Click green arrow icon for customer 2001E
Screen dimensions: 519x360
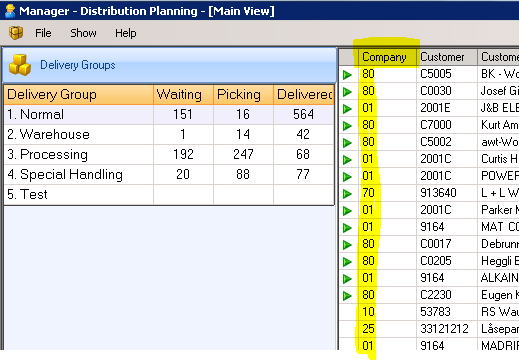(x=347, y=108)
